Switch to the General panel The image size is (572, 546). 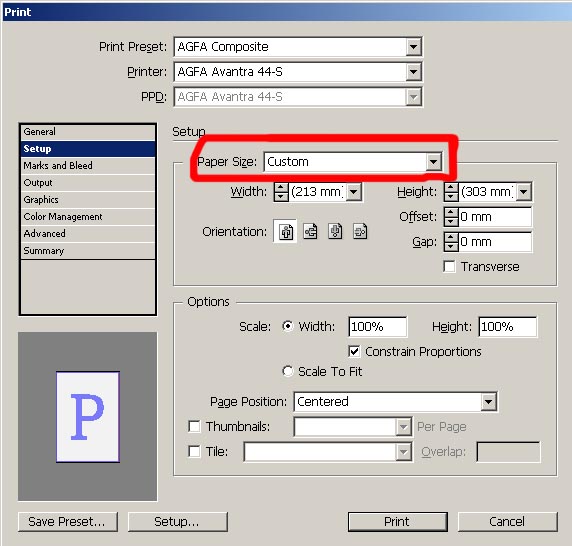pyautogui.click(x=88, y=132)
